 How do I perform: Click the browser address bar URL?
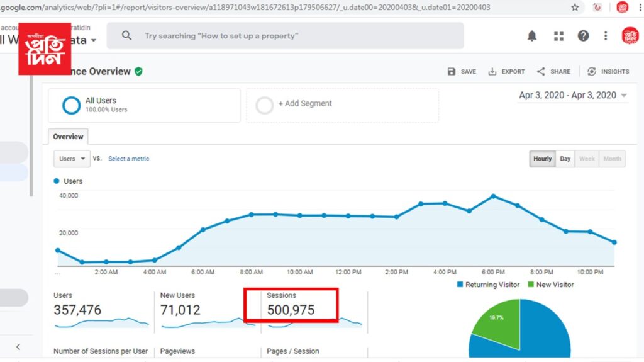click(245, 8)
